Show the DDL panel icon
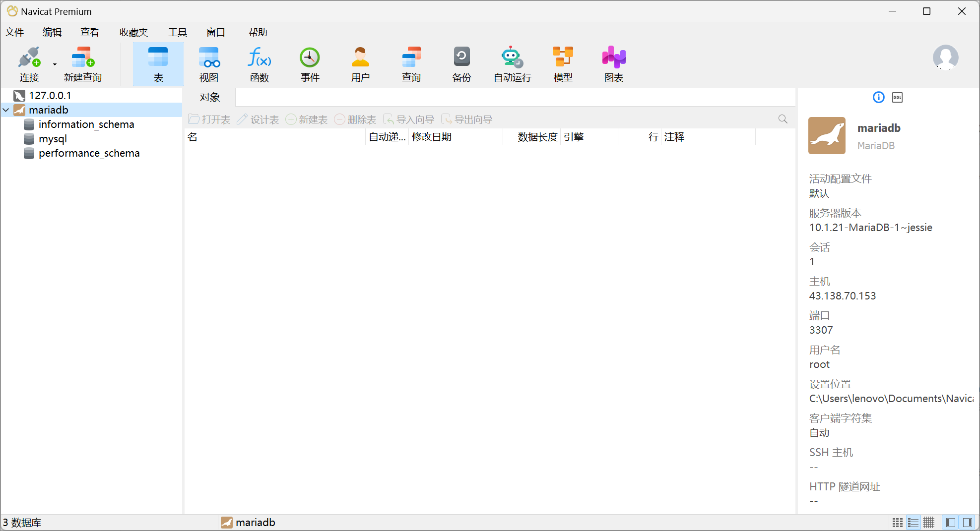 (x=898, y=97)
